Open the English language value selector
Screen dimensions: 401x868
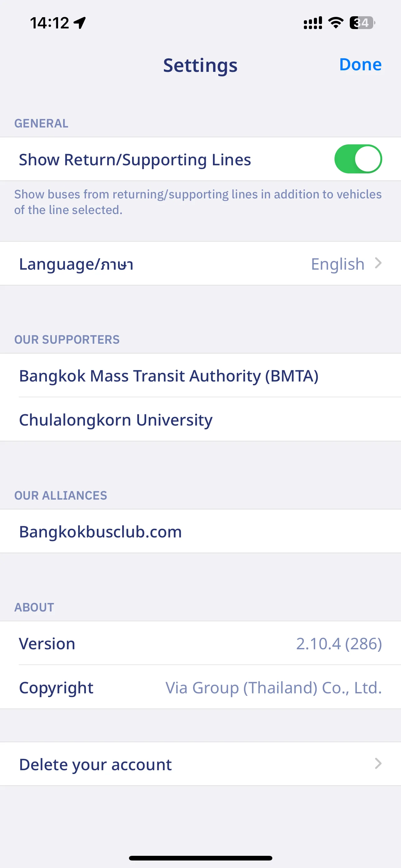[338, 264]
